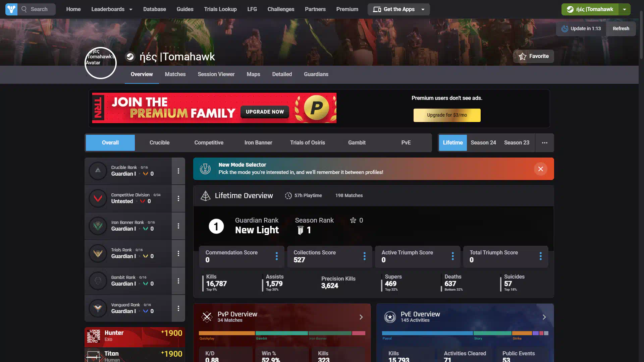This screenshot has height=362, width=644.
Task: Switch to the Detailed tab
Action: (282, 74)
